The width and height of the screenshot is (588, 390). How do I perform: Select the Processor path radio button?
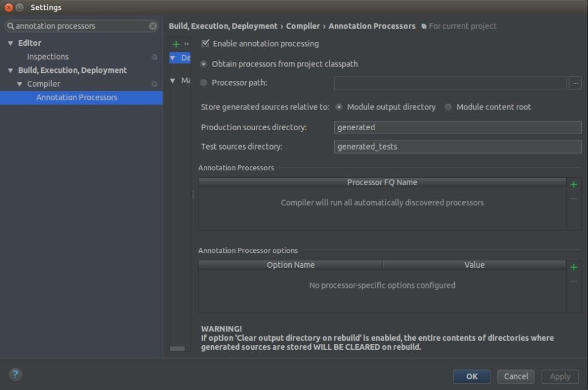[x=204, y=83]
